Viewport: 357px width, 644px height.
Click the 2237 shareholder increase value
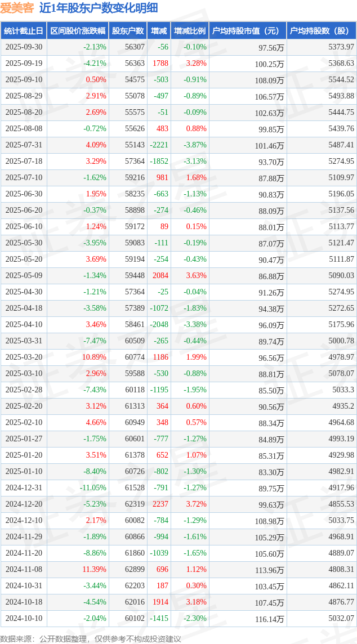(x=160, y=504)
